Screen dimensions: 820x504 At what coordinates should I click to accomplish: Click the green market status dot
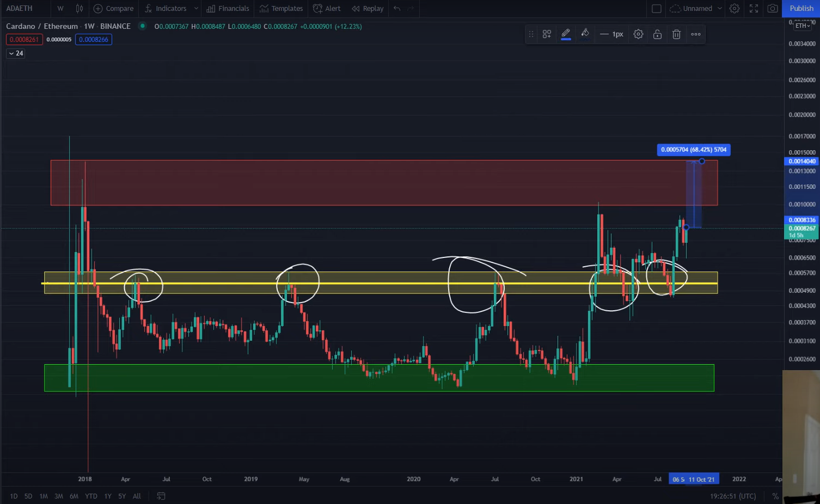(142, 26)
